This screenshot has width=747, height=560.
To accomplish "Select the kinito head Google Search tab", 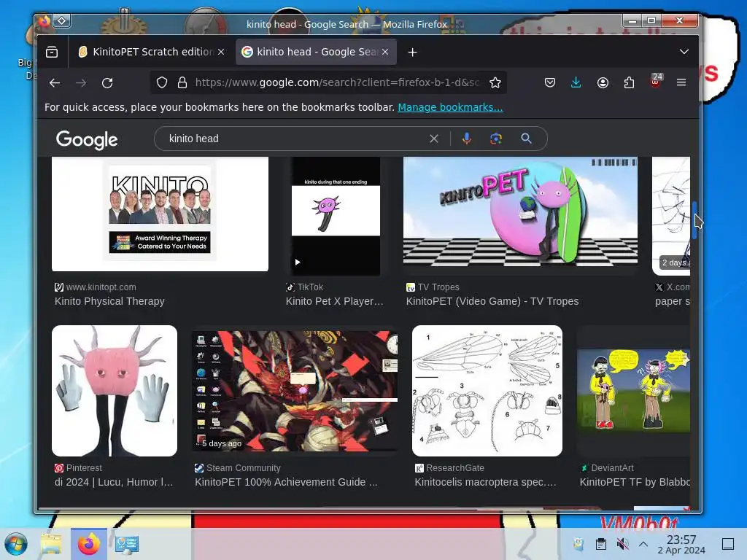I will point(317,52).
